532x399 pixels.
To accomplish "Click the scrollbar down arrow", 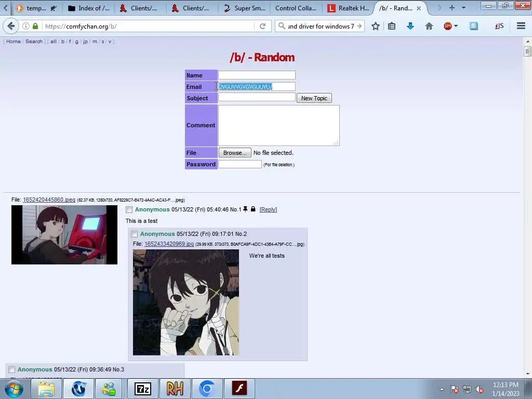I will (x=527, y=374).
